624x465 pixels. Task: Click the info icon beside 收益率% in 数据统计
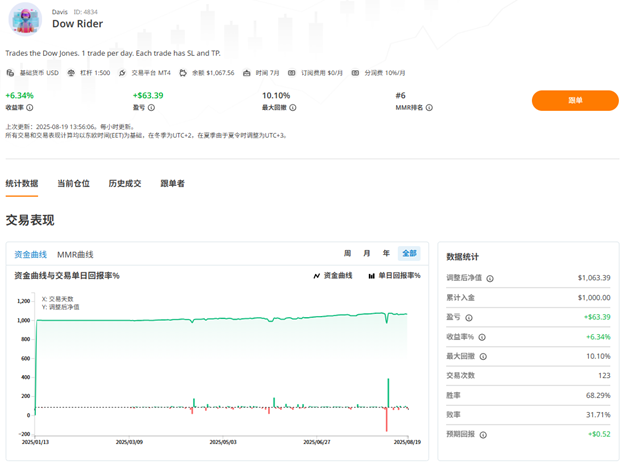tap(482, 337)
